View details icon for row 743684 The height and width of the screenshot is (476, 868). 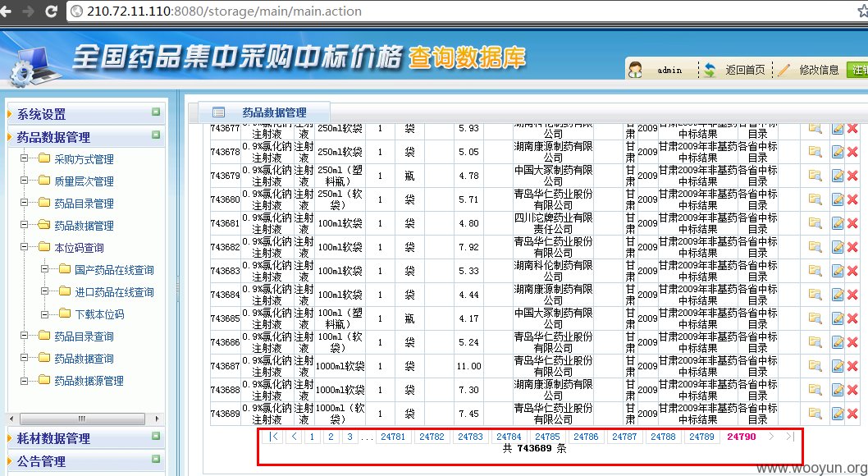(815, 295)
